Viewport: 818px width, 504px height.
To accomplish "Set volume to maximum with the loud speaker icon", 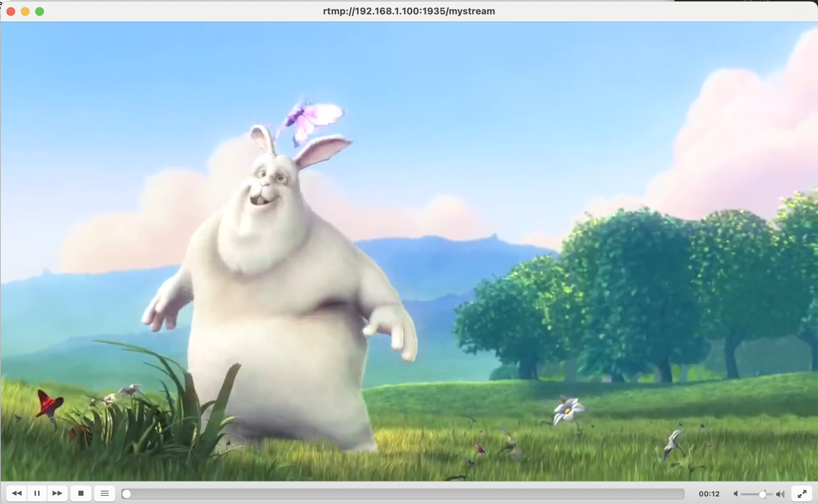I will (780, 494).
